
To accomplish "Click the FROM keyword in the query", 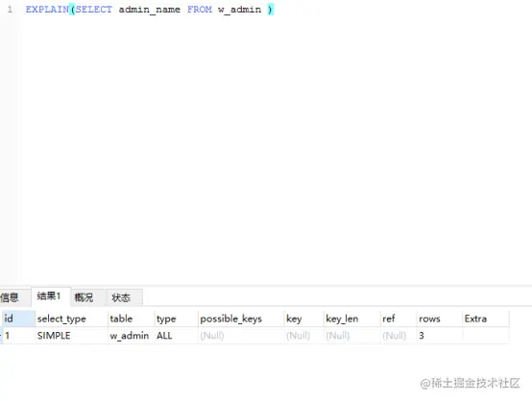I will (x=200, y=10).
